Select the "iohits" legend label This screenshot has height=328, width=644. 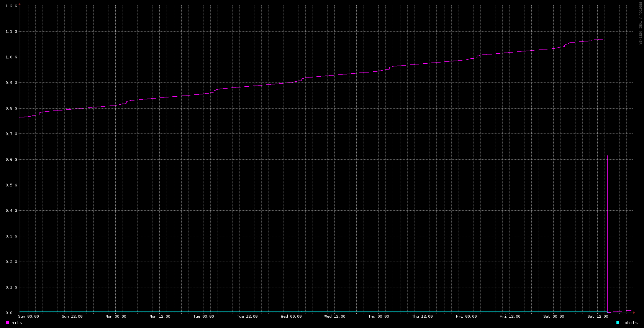pyautogui.click(x=629, y=323)
